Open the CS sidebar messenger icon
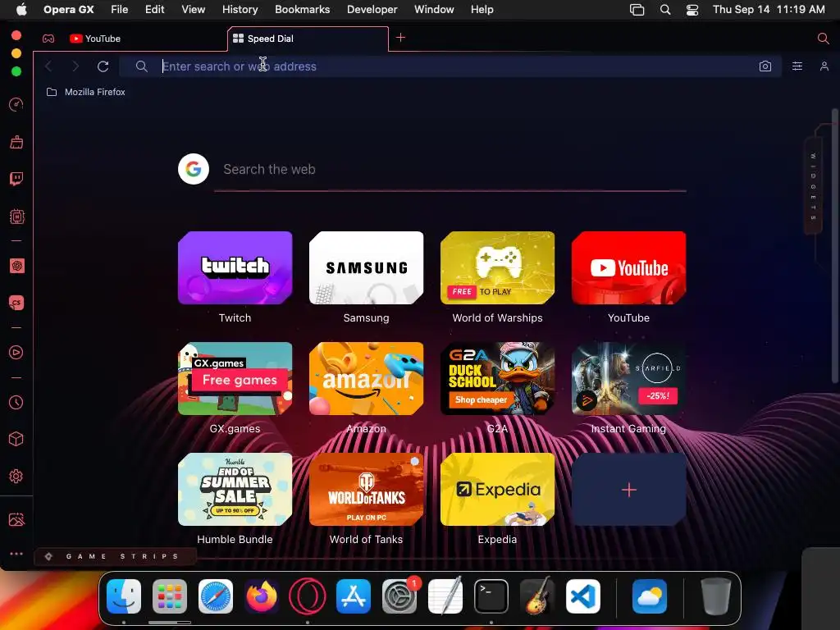The image size is (840, 630). [16, 303]
